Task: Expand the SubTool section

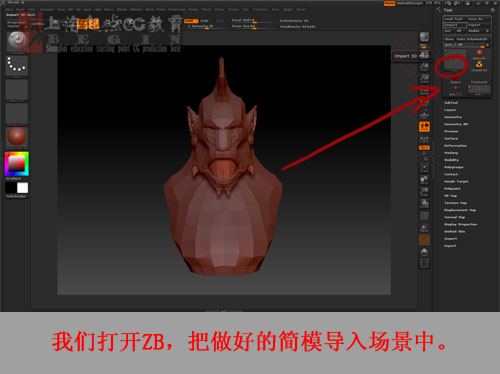Action: click(x=451, y=103)
